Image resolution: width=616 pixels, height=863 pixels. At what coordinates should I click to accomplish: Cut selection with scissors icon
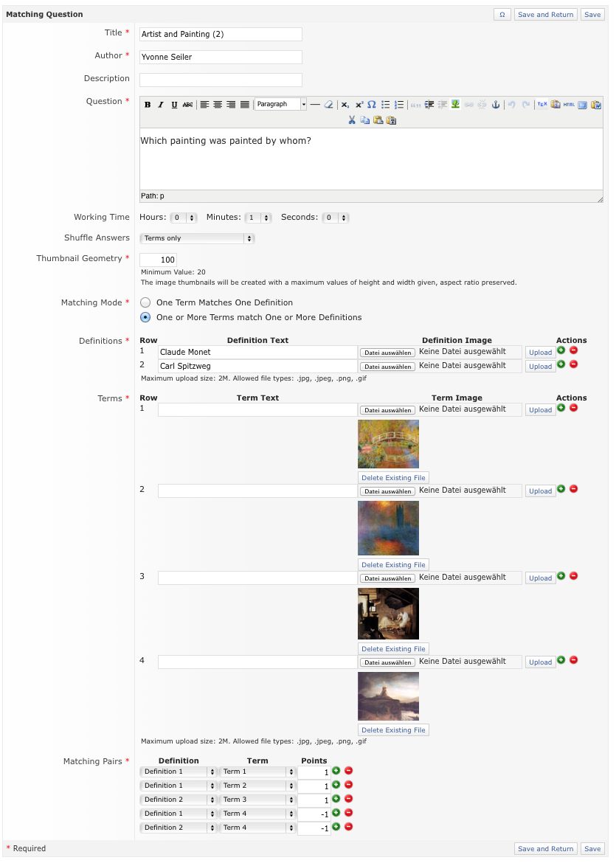(352, 120)
